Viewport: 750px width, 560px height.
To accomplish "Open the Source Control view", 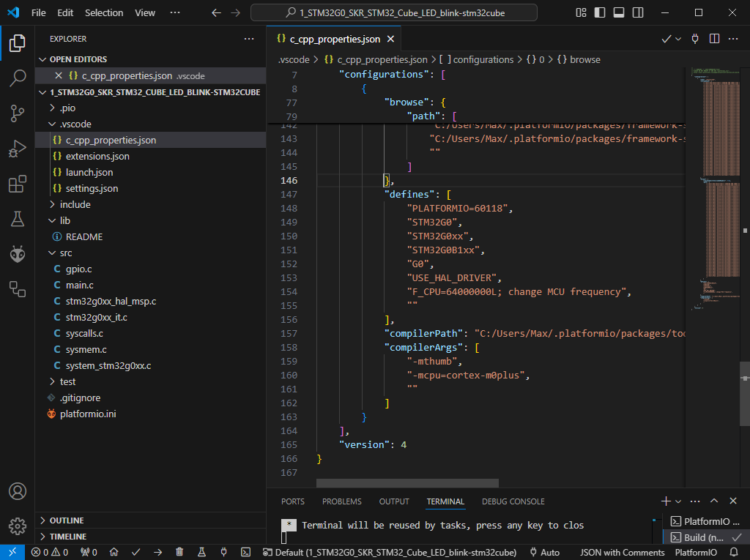I will pyautogui.click(x=18, y=113).
